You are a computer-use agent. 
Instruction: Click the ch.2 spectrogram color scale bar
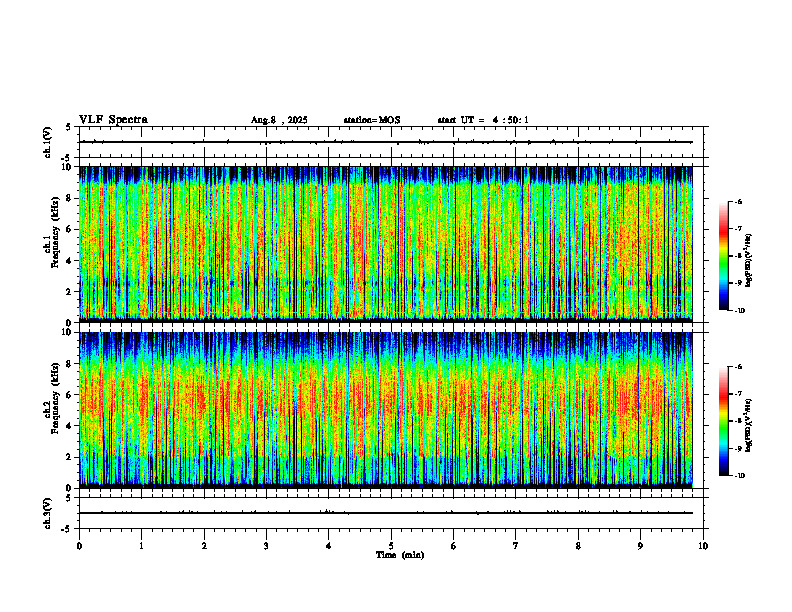coord(724,421)
